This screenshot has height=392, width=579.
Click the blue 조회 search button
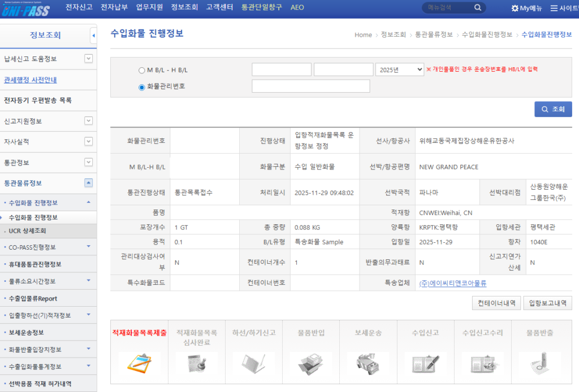coord(552,109)
